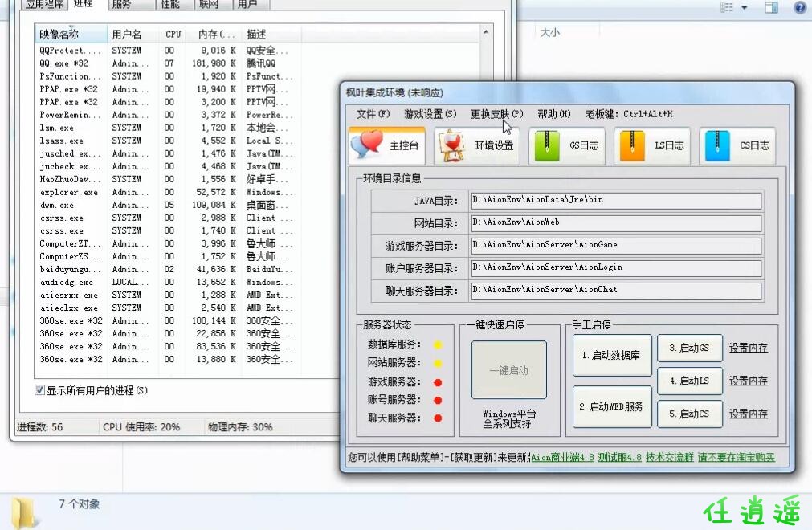Change explorer view layout icon
This screenshot has height=530, width=812.
pyautogui.click(x=727, y=7)
